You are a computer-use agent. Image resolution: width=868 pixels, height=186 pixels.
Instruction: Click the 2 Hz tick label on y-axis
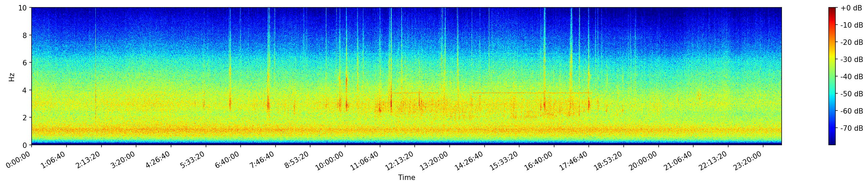(x=25, y=118)
